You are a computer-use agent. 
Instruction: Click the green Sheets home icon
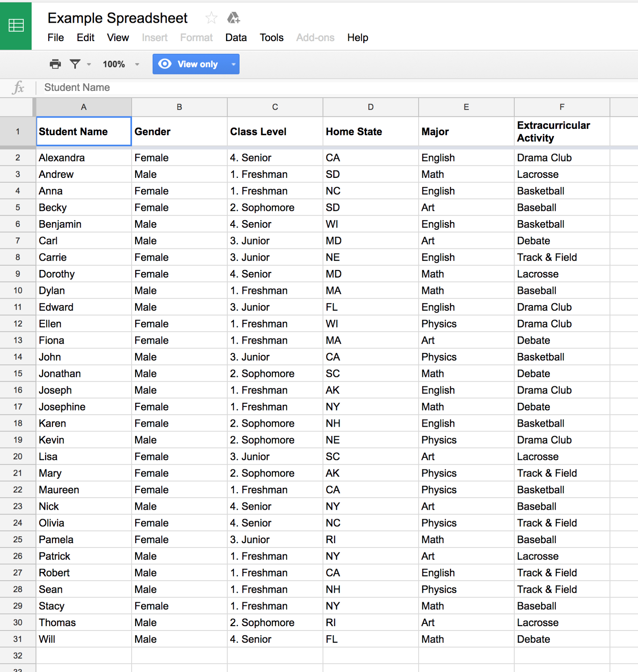[x=16, y=26]
